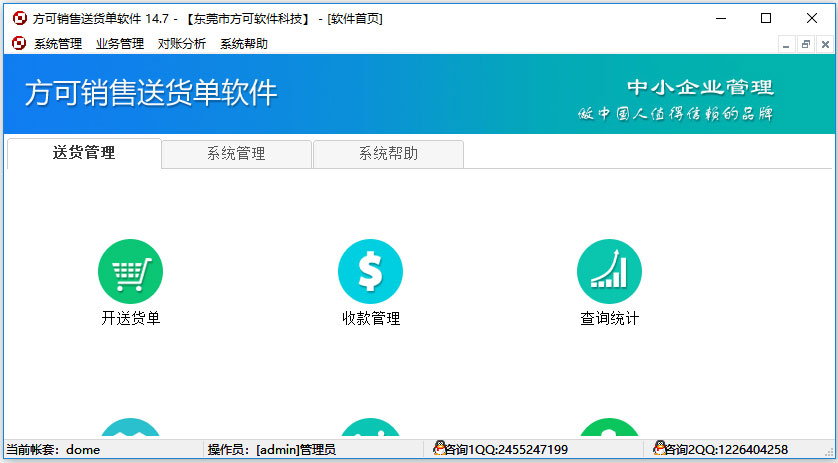Viewport: 838px width, 463px height.
Task: Click the 咨询2QQ:1226404258 status text
Action: pos(726,450)
